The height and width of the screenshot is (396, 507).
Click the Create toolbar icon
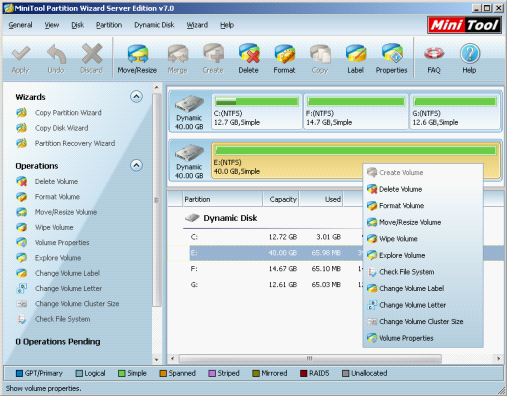pyautogui.click(x=213, y=54)
